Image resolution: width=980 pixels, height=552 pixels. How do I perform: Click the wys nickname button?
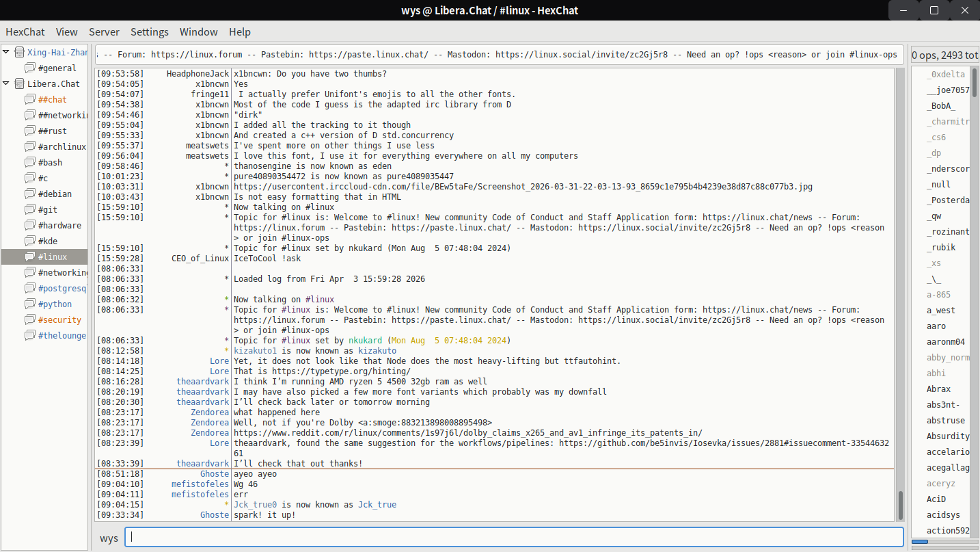[109, 538]
